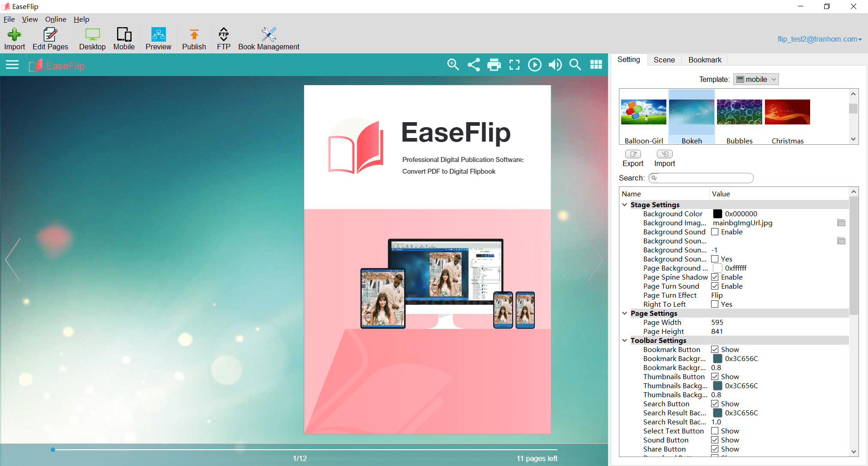Uncheck Enable for Page Turn Sound
This screenshot has height=466, width=868.
(715, 286)
